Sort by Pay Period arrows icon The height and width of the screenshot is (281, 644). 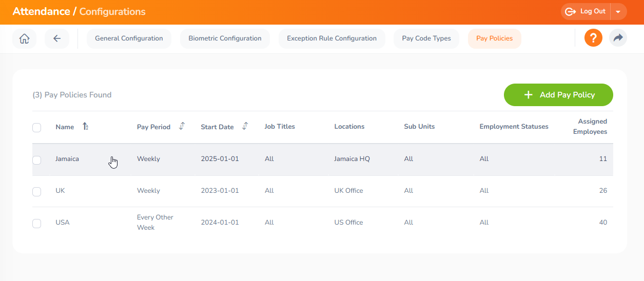(x=182, y=126)
